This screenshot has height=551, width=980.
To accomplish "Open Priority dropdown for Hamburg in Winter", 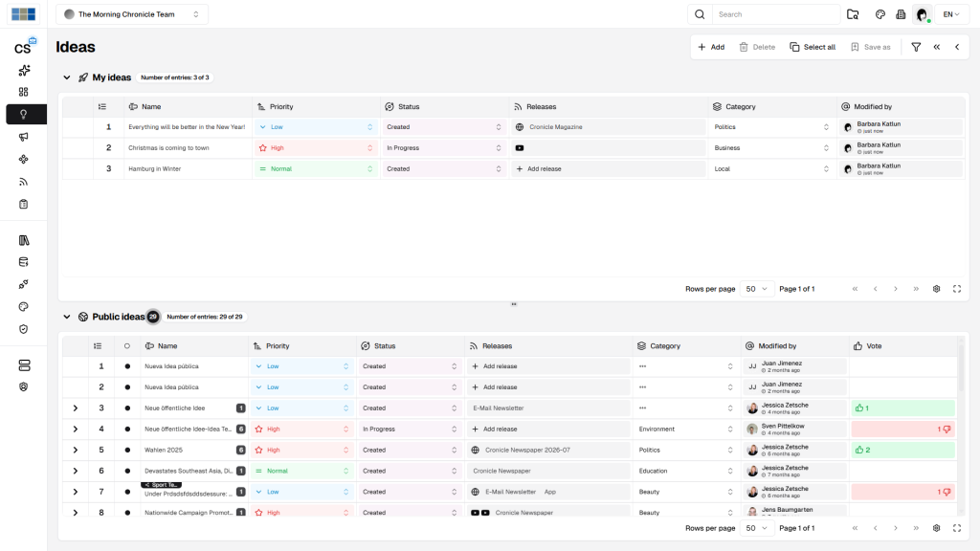I will tap(314, 169).
